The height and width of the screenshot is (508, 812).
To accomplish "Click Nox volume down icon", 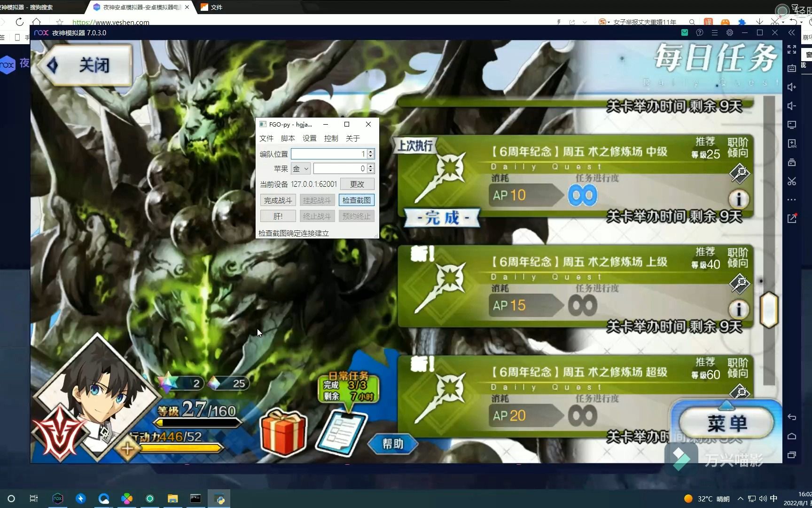I will click(792, 106).
